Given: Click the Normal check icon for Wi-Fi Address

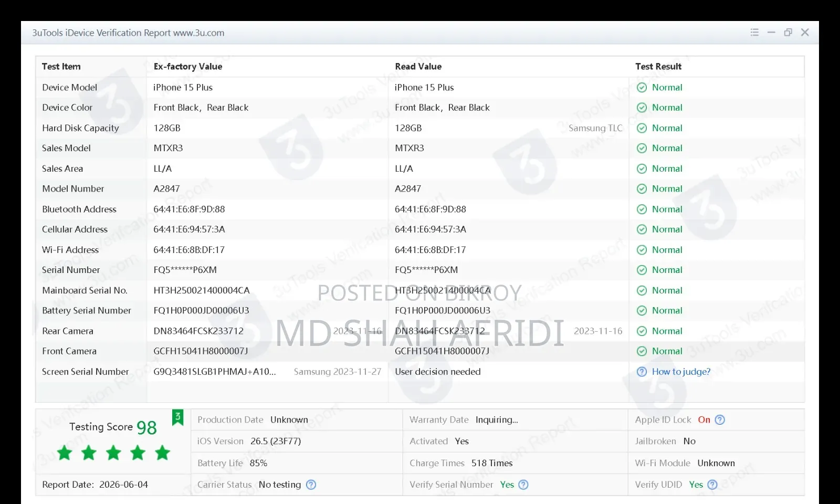Looking at the screenshot, I should pos(642,250).
